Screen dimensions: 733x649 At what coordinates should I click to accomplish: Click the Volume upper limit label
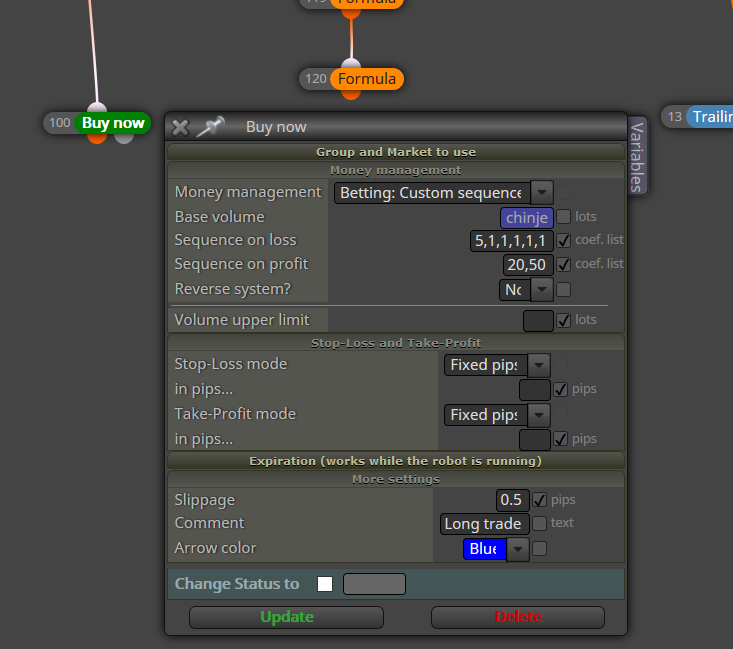242,320
